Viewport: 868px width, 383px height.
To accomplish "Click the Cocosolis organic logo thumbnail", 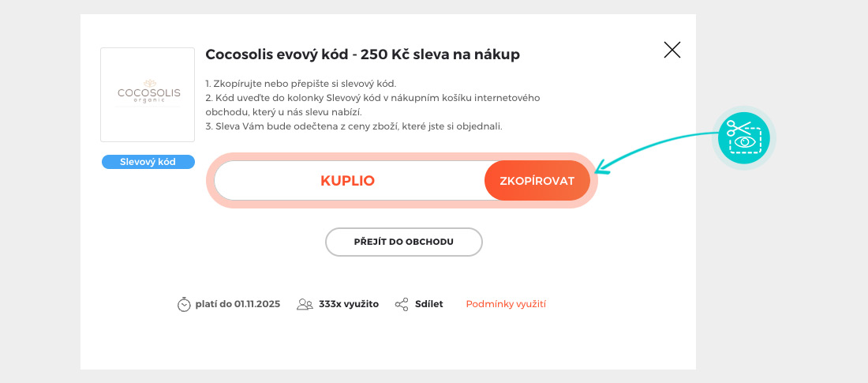I will point(148,95).
